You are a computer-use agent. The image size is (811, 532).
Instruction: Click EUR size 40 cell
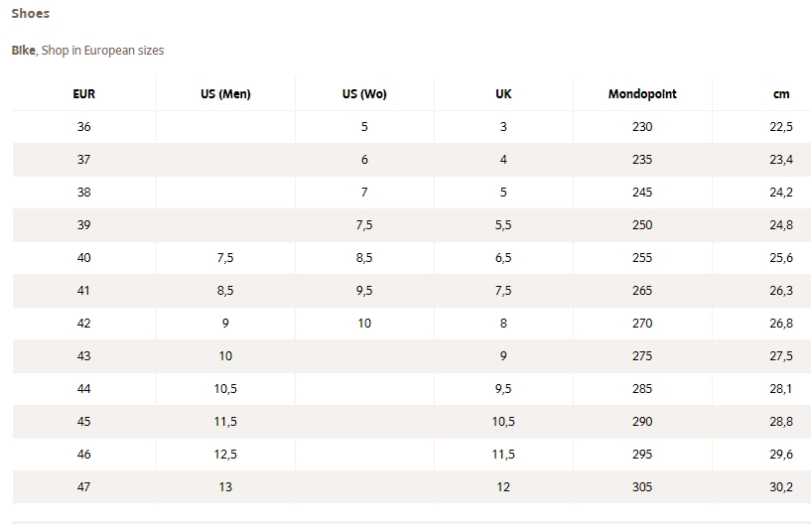point(83,257)
